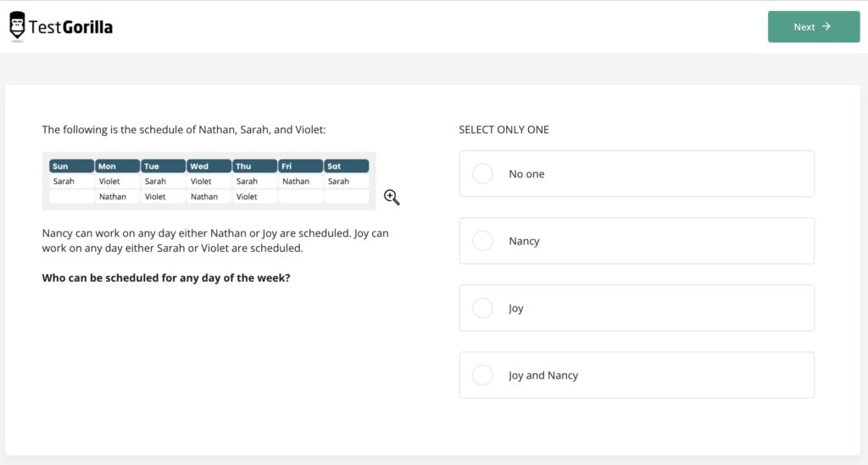Click the Next button
This screenshot has width=868, height=465.
tap(813, 26)
